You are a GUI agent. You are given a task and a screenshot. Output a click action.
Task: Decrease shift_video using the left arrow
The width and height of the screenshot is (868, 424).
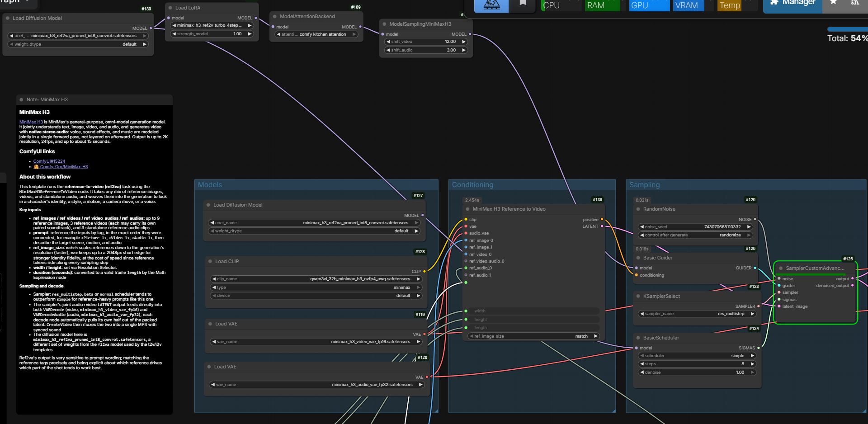[x=388, y=42]
